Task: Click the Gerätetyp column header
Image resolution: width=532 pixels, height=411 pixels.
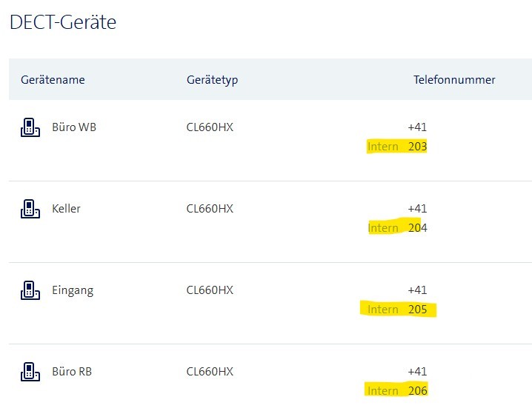Action: (x=212, y=80)
